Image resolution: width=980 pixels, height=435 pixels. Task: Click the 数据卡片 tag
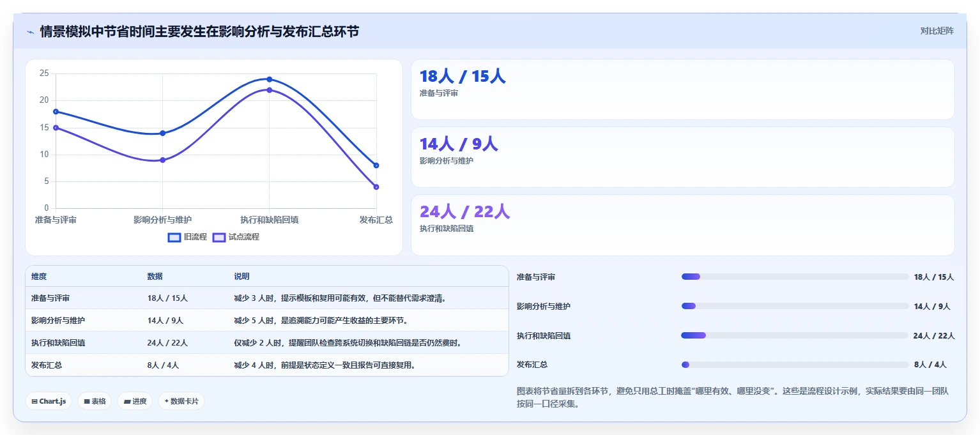(x=181, y=401)
